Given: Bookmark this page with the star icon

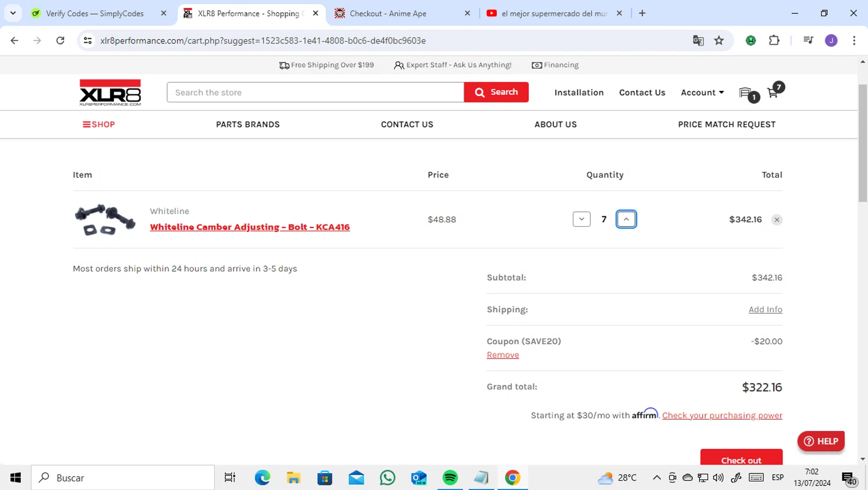Looking at the screenshot, I should click(719, 40).
